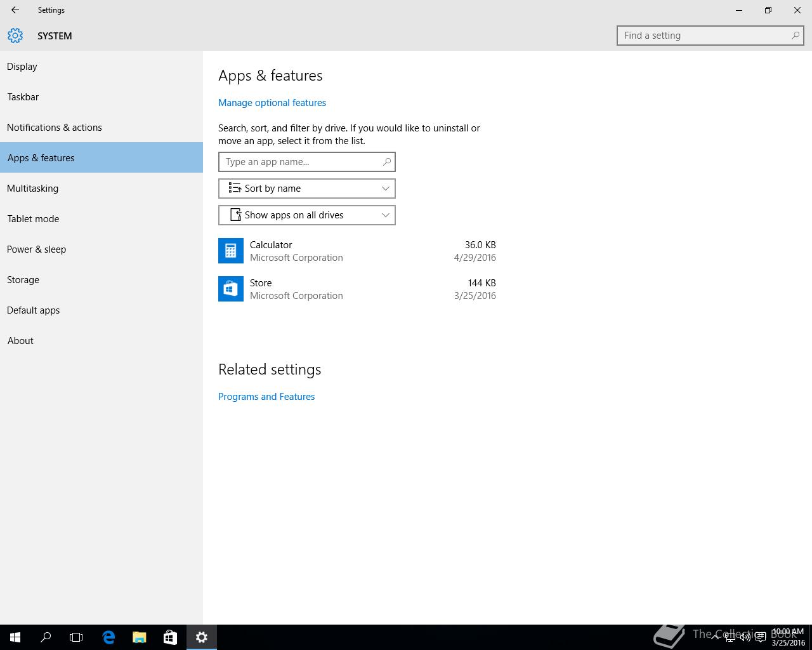The image size is (812, 650).
Task: Open Power & sleep settings
Action: click(x=101, y=249)
